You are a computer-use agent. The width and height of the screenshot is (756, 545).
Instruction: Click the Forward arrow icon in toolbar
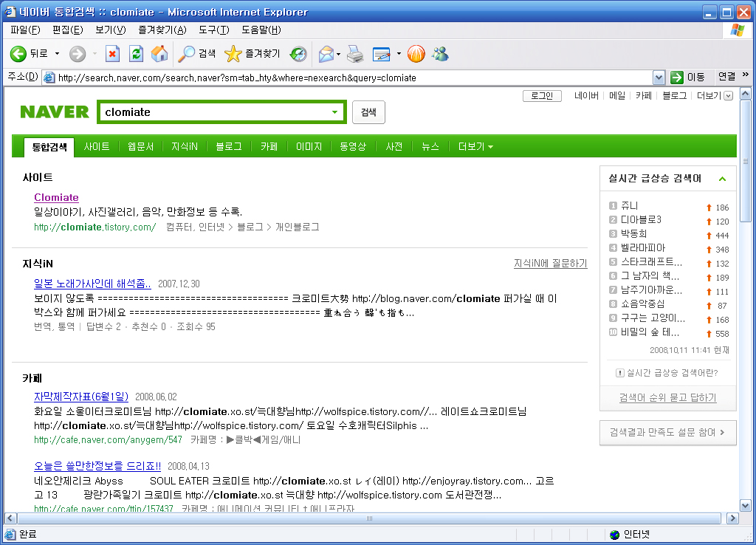click(77, 53)
